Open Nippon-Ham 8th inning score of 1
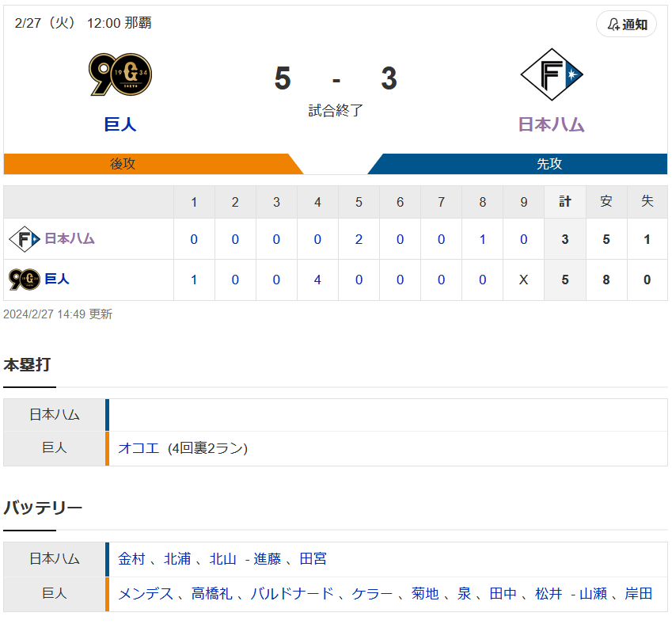Screen dimensions: 672x624 tap(483, 239)
